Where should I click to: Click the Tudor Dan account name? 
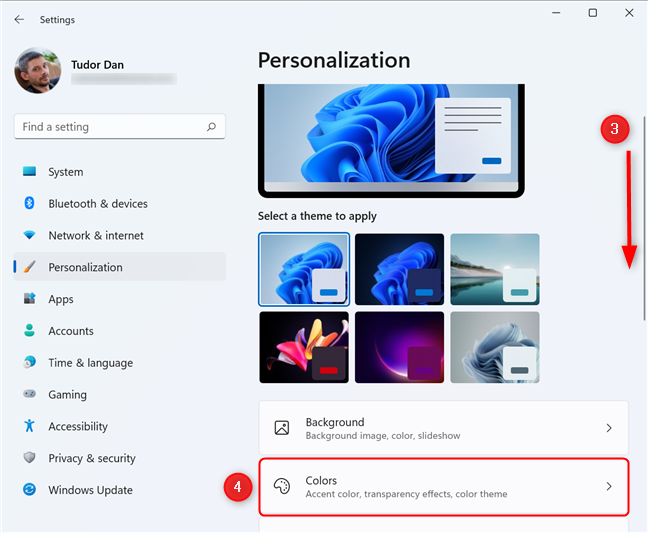(x=98, y=65)
